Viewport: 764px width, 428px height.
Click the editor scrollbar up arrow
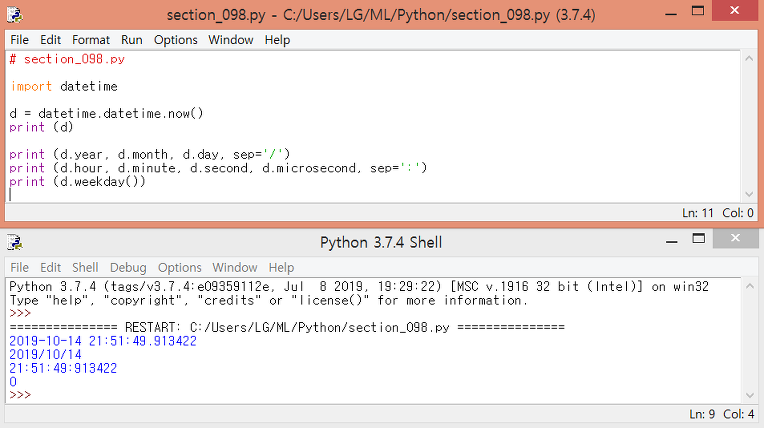[749, 59]
